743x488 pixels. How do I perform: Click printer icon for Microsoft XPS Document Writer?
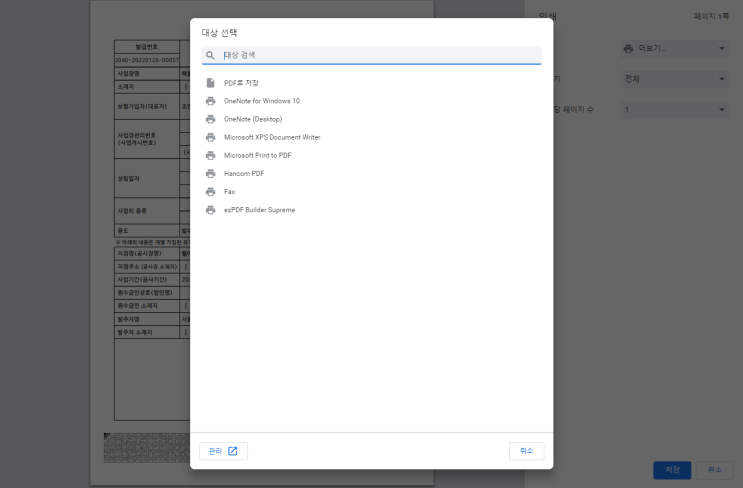210,137
